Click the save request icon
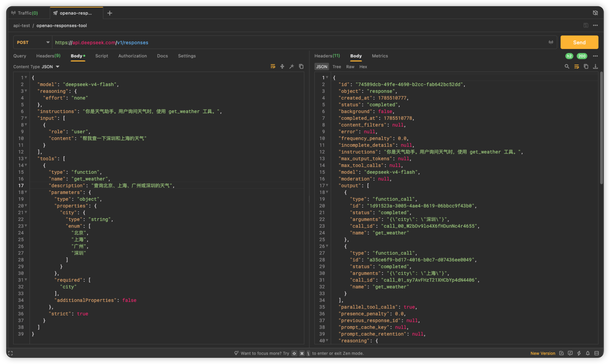This screenshot has width=610, height=364. coord(586,25)
